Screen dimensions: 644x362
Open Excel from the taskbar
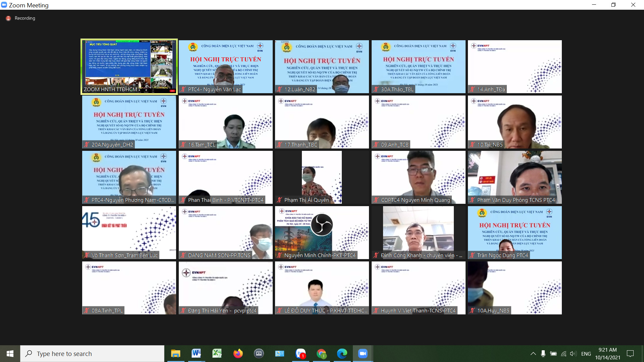pos(217,354)
